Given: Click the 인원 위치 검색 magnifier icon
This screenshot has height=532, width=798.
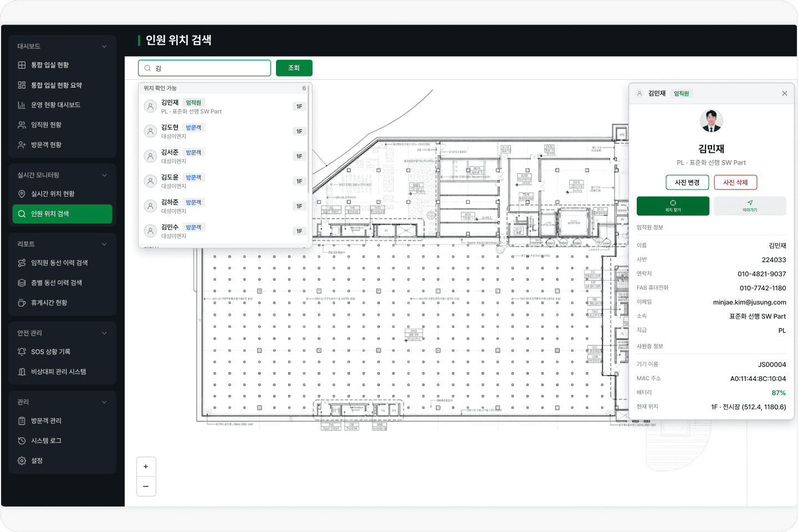Looking at the screenshot, I should point(22,214).
